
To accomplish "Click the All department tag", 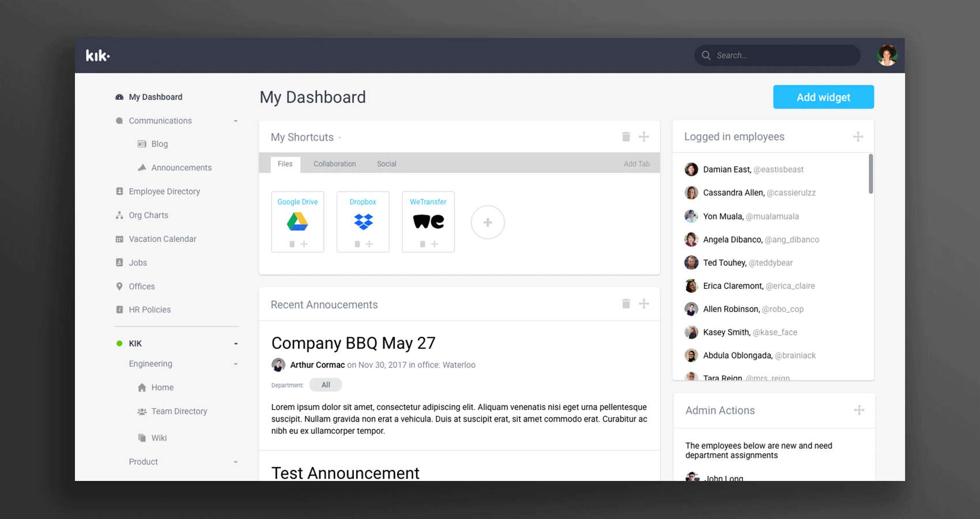I will (x=326, y=385).
